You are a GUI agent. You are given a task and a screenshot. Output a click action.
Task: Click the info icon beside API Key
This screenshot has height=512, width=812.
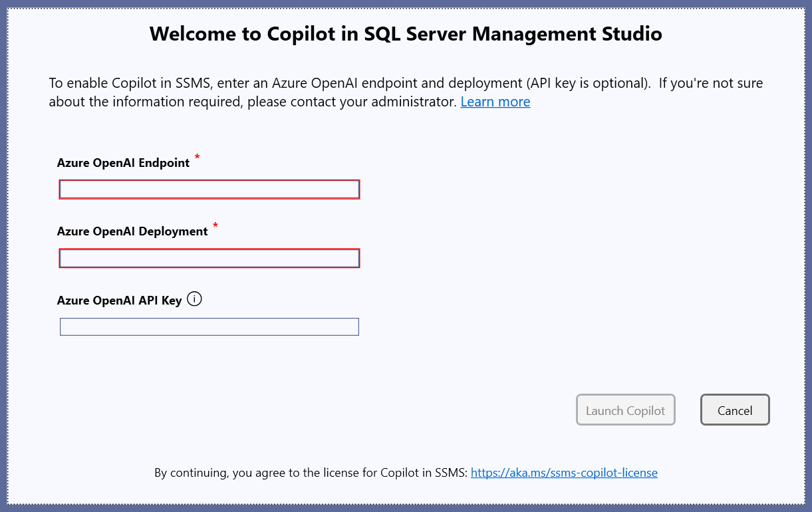click(194, 299)
